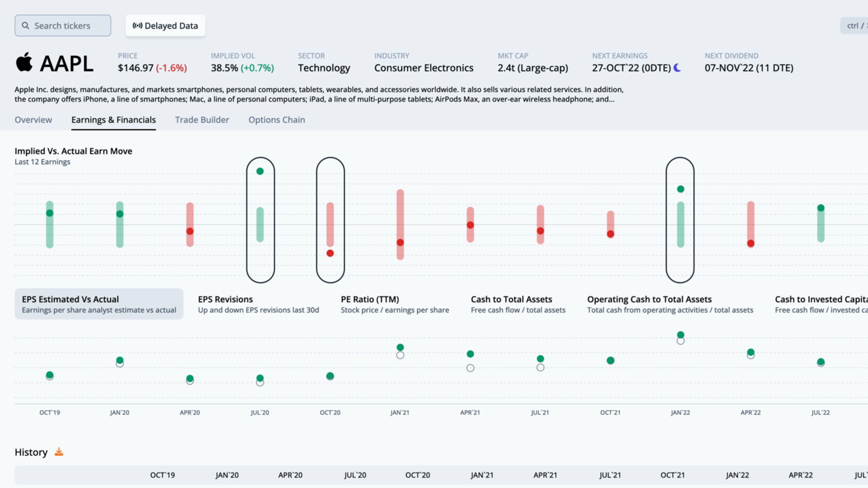Click the JAN'22 green EPS actual dot
The width and height of the screenshot is (868, 488).
click(x=681, y=334)
